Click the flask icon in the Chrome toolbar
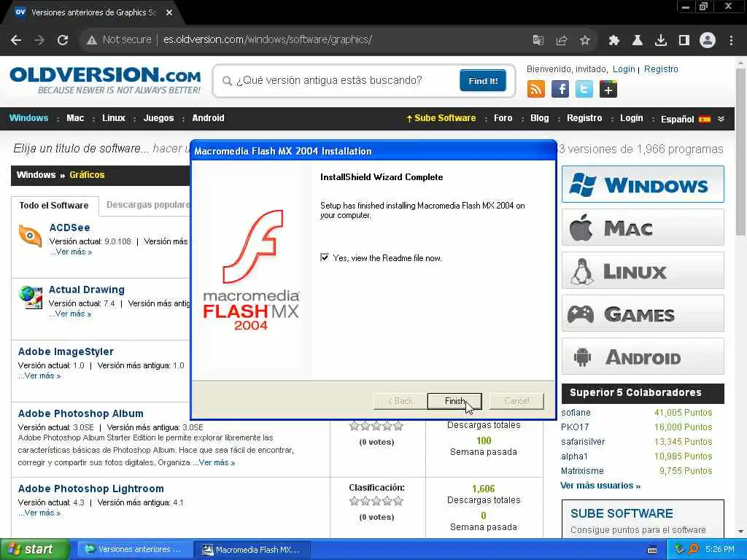Screen dimensions: 747x560 click(638, 40)
